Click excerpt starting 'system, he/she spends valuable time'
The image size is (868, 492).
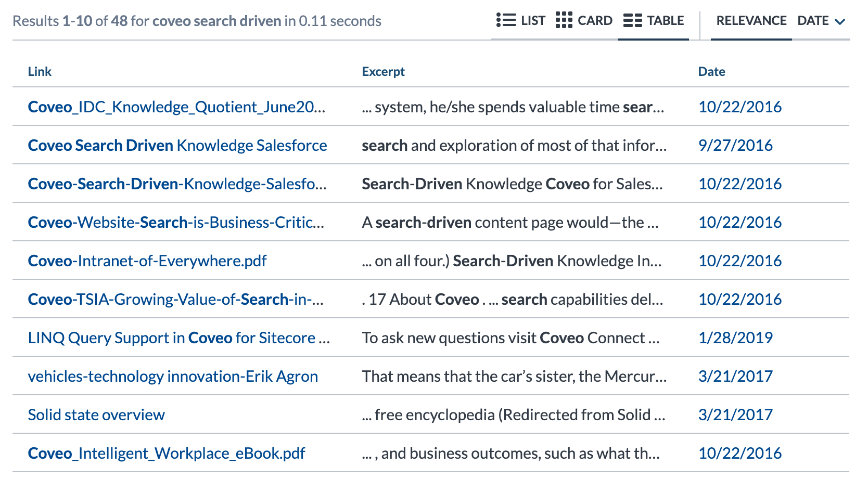point(513,107)
